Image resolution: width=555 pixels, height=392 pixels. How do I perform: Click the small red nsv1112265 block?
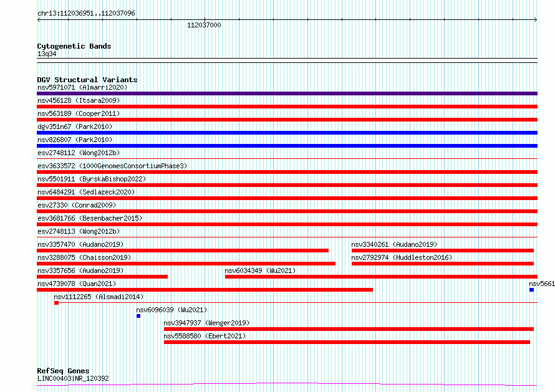(56, 303)
